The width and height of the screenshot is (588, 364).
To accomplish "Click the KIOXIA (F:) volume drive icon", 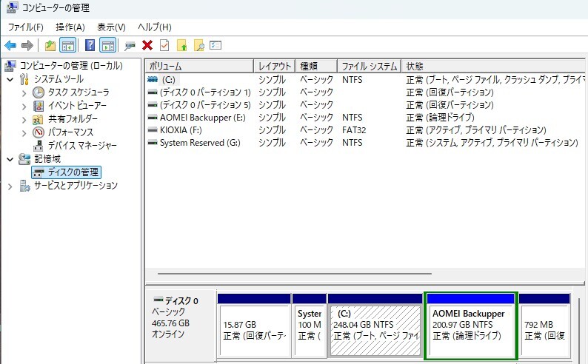I will [153, 130].
